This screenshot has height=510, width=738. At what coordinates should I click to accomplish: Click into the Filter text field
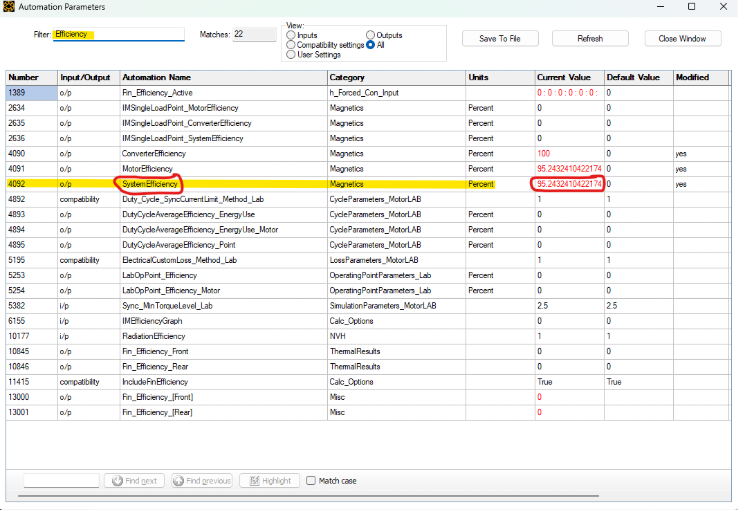coord(118,34)
